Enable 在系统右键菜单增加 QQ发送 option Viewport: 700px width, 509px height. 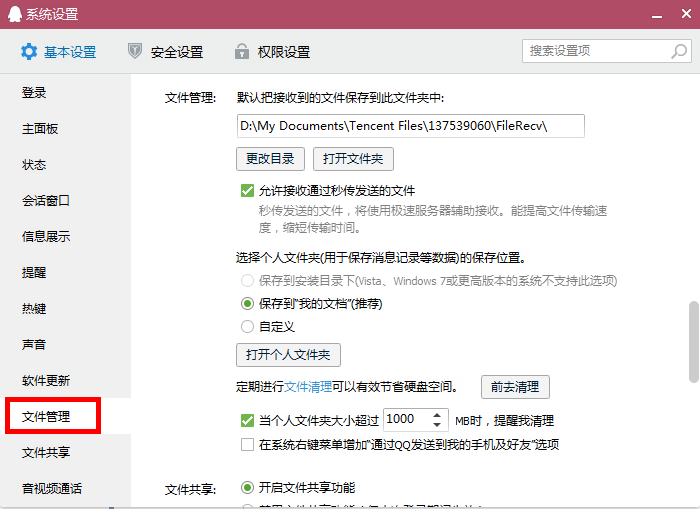247,445
